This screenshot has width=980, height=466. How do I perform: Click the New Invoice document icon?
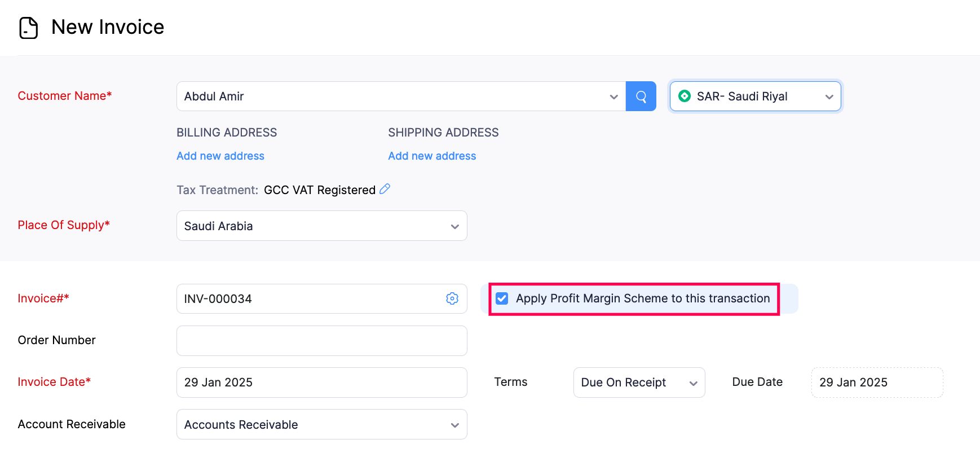pos(28,28)
